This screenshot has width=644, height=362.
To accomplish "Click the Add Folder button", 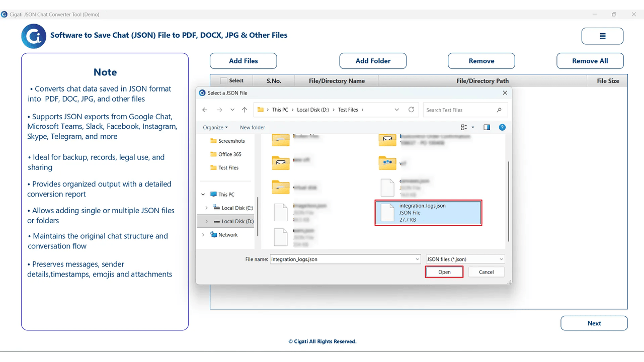I will 373,61.
